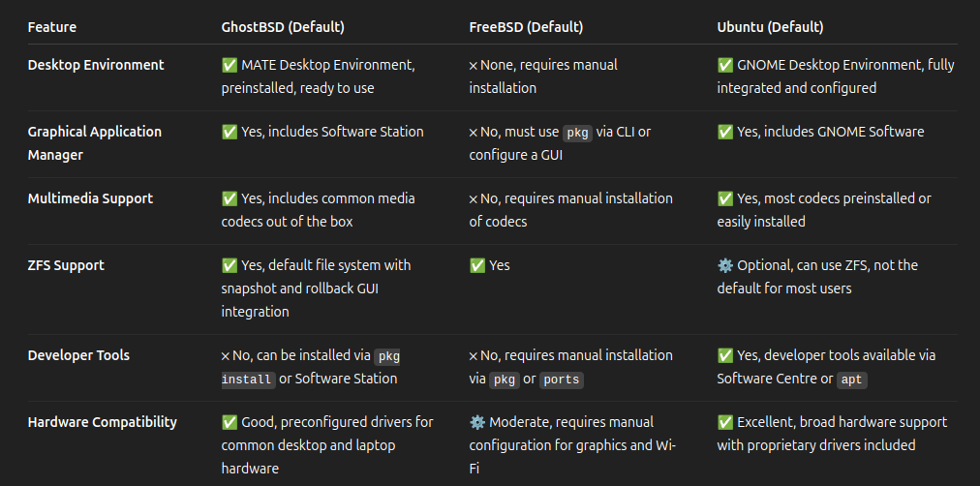Click the checkmark beside 'Excellent, broad hardware support'
This screenshot has width=980, height=486.
[x=725, y=422]
